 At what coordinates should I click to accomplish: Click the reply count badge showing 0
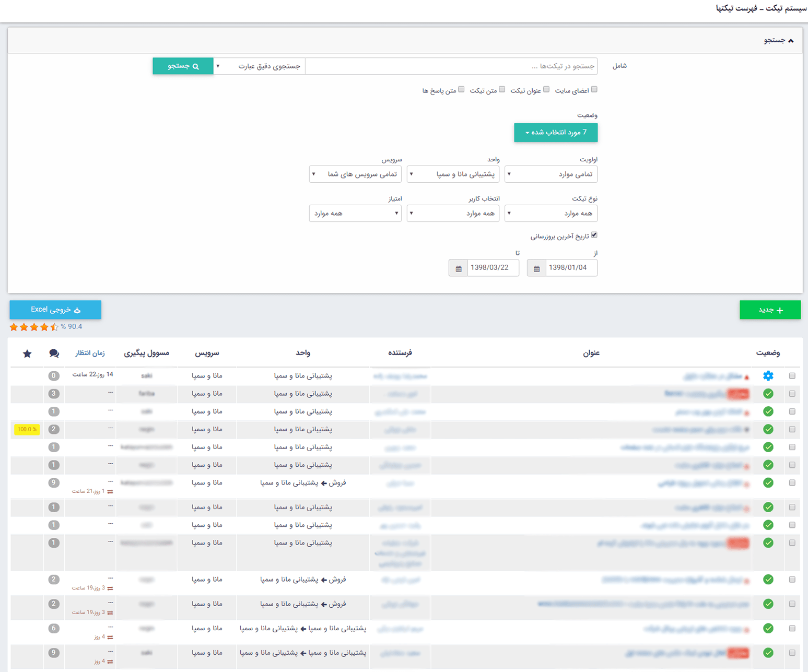[54, 376]
